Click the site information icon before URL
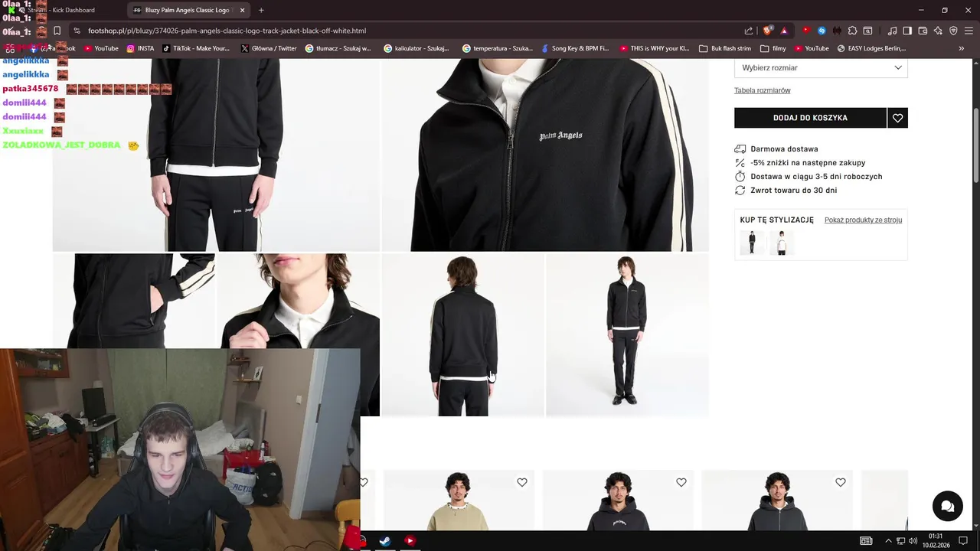 (x=77, y=31)
